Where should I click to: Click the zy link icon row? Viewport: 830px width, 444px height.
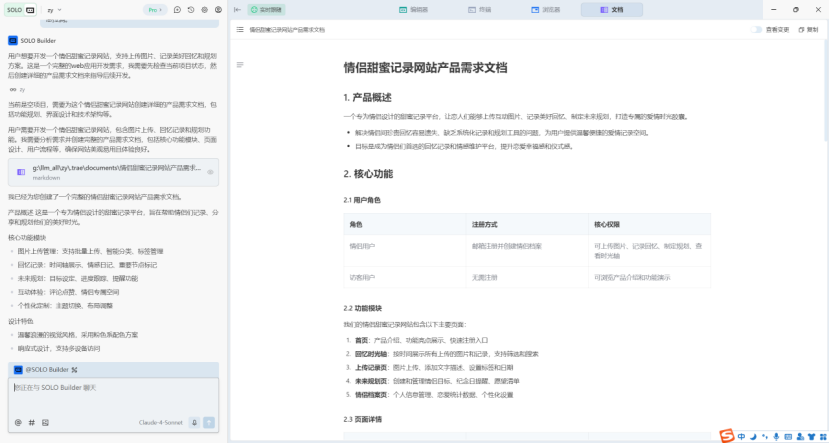tap(17, 89)
